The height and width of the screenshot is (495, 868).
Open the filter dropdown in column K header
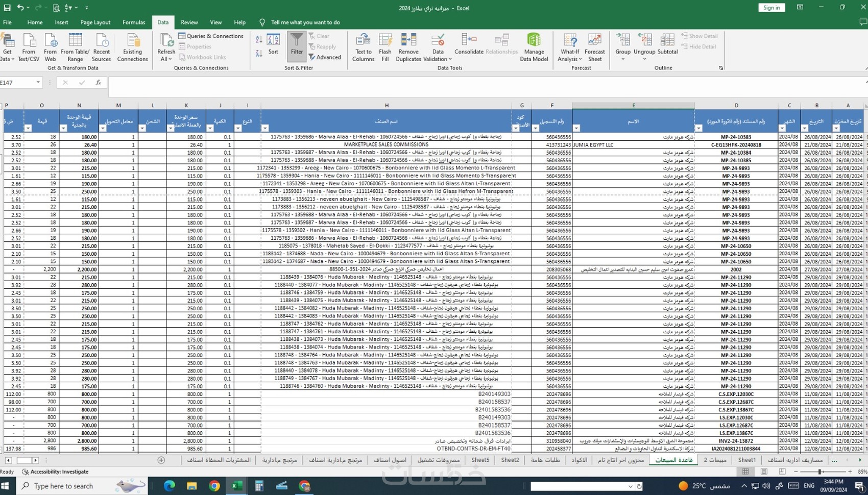pyautogui.click(x=171, y=128)
